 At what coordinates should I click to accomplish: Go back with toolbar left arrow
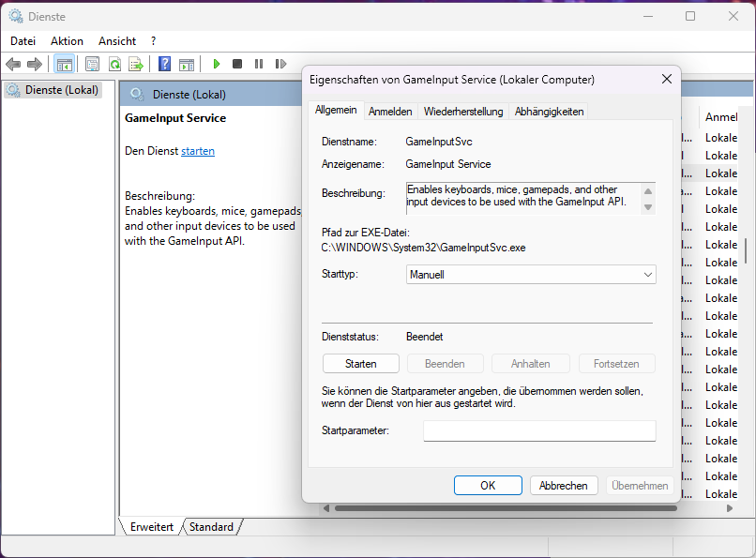point(13,64)
